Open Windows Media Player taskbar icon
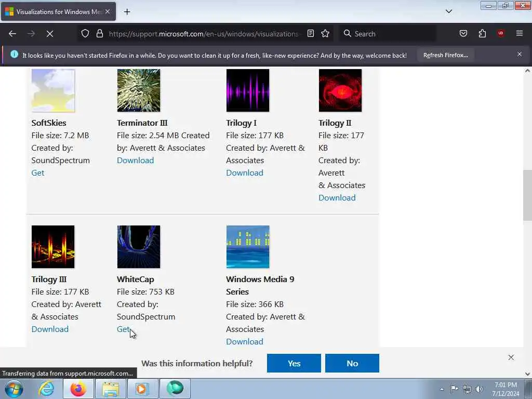The height and width of the screenshot is (399, 532). click(x=142, y=389)
